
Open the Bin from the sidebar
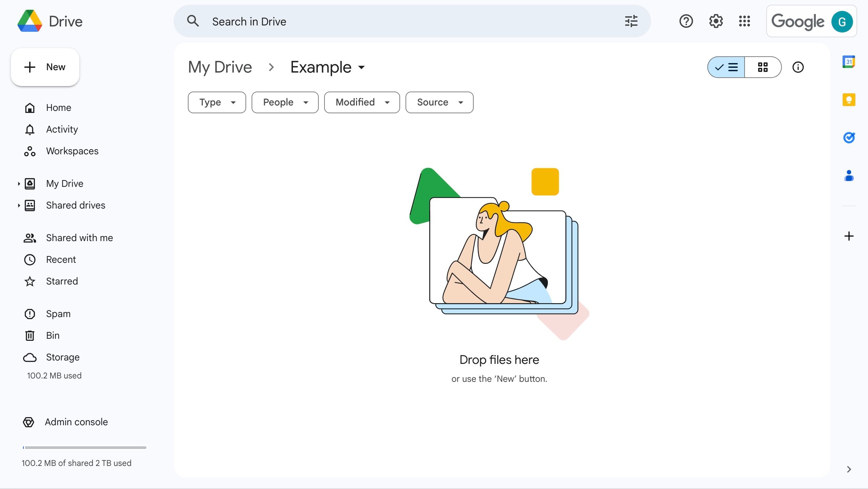[53, 335]
